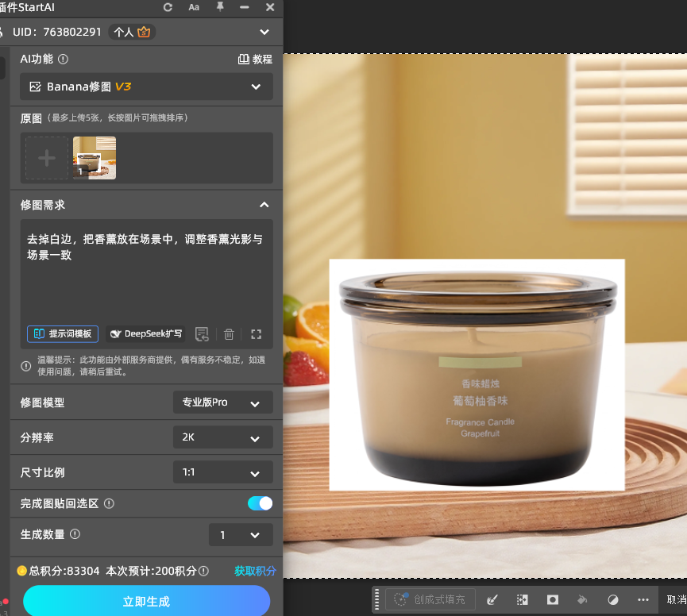This screenshot has height=616, width=687.
Task: Open the 分辨率 2K dropdown
Action: [x=223, y=437]
